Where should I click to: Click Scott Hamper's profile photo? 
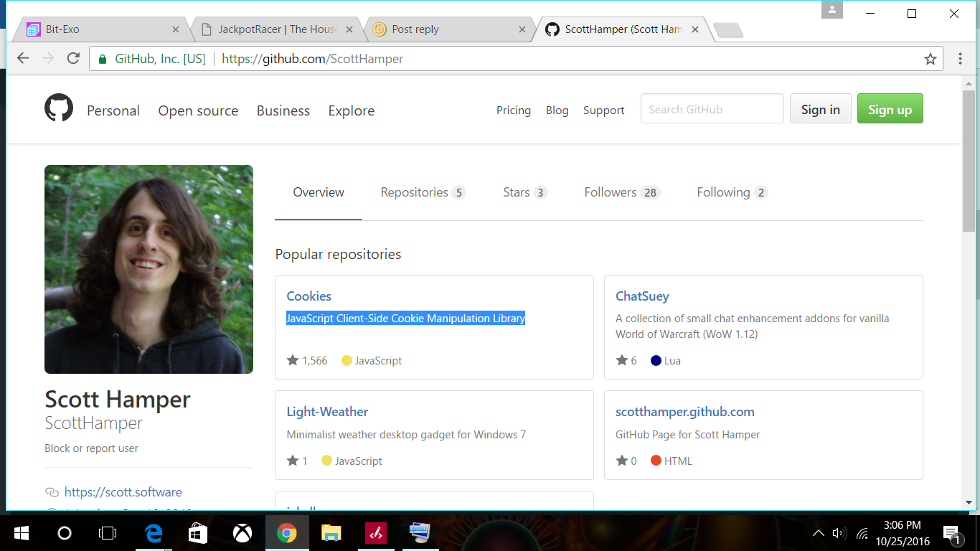149,269
